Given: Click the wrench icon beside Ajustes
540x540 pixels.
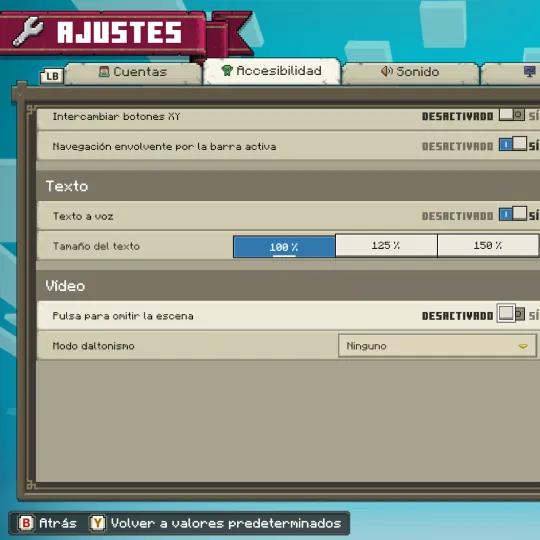Looking at the screenshot, I should click(28, 32).
